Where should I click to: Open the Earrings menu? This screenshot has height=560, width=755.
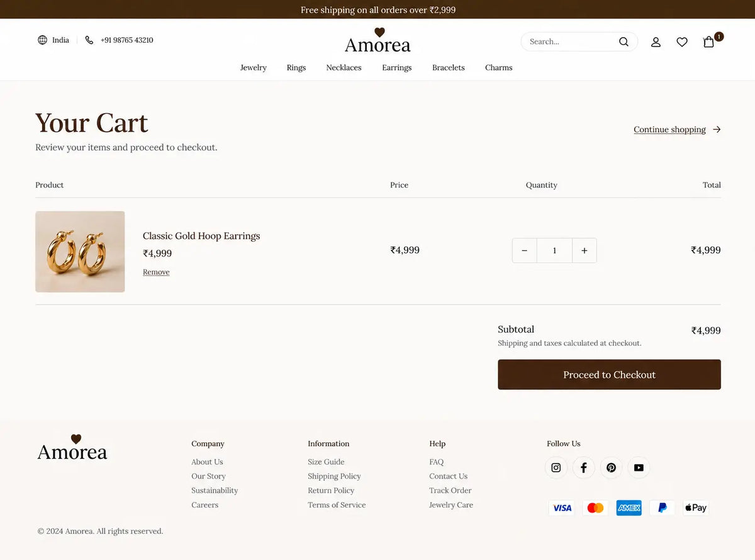[x=397, y=67]
